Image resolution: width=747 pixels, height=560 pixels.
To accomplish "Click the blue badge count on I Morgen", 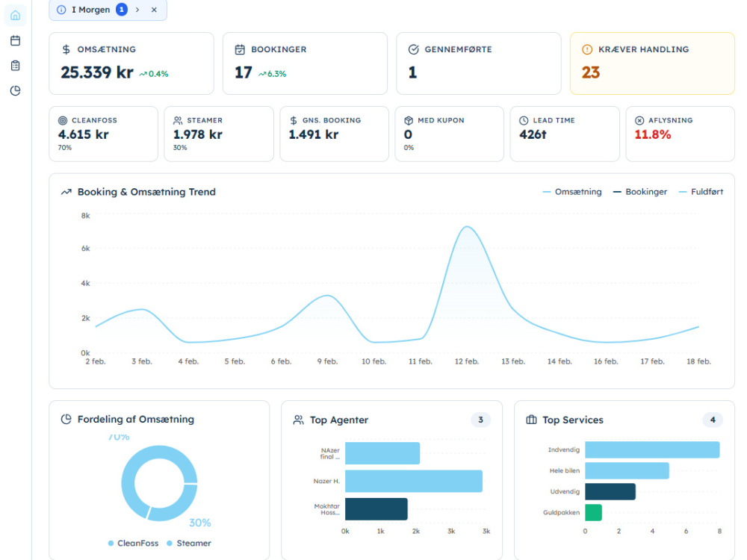I will [122, 10].
